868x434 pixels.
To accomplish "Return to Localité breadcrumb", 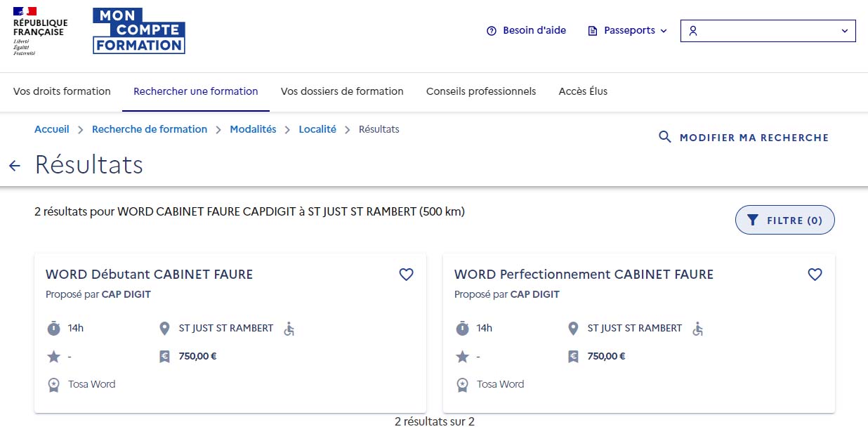I will pos(317,129).
